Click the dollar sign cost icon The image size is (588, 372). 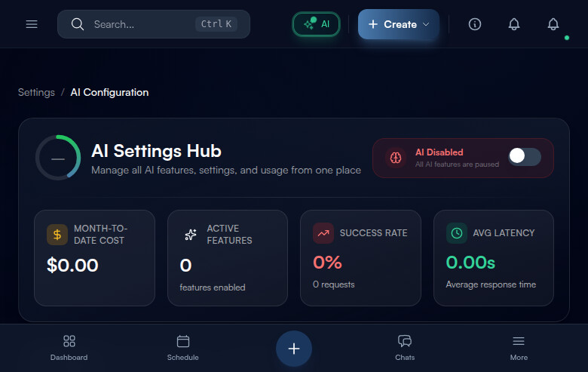pyautogui.click(x=57, y=235)
